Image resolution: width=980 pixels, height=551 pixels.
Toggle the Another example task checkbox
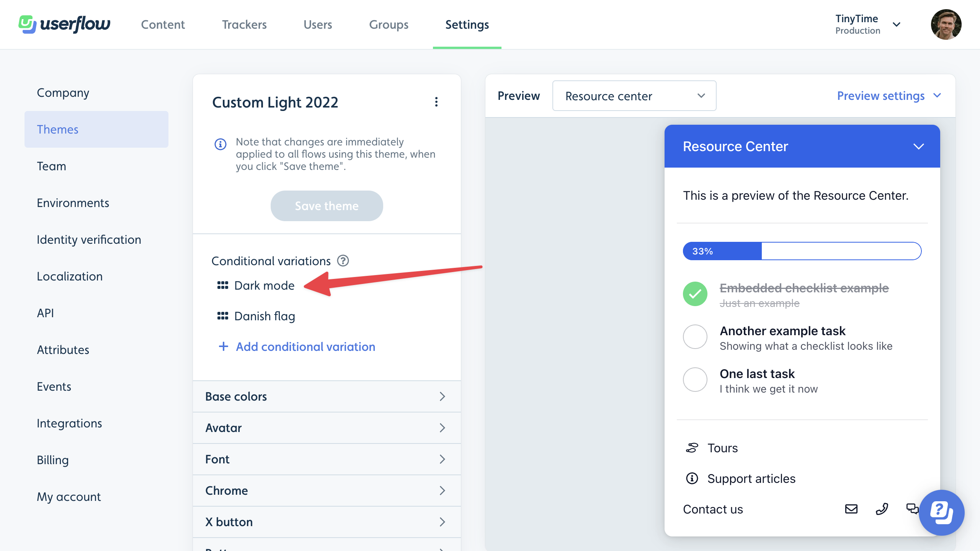[x=695, y=337]
